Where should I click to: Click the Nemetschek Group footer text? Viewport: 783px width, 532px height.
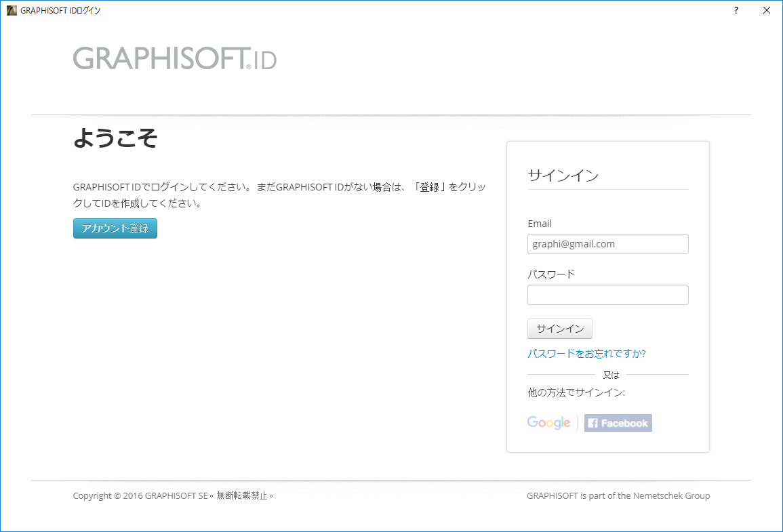[x=618, y=495]
